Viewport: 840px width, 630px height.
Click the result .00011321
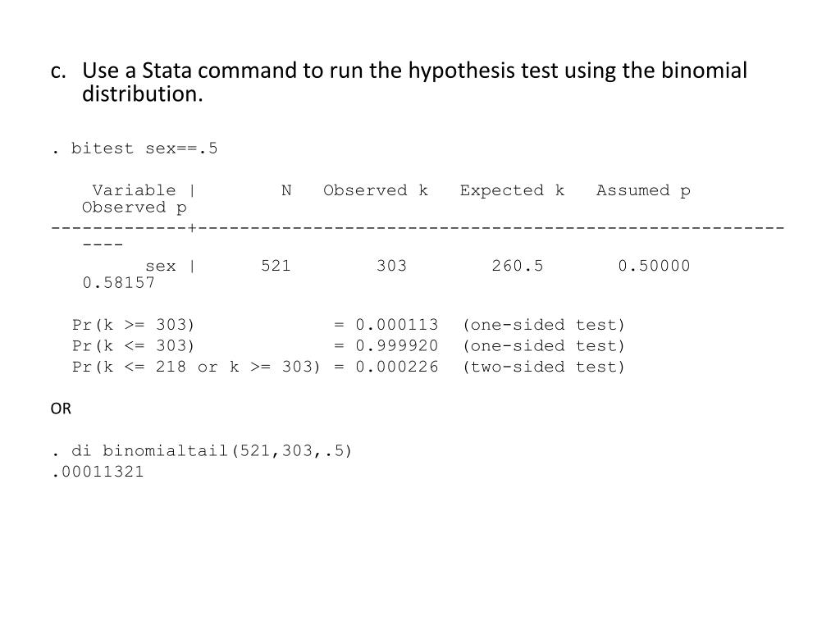(x=98, y=472)
